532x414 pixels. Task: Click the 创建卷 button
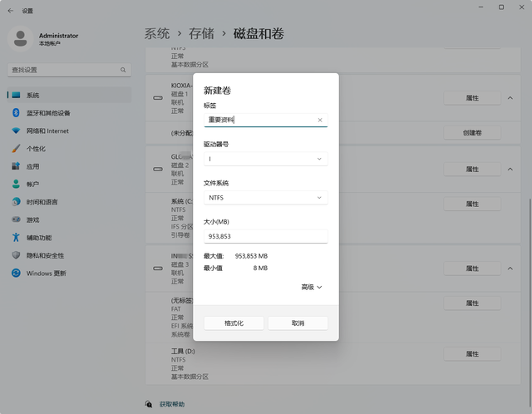click(x=472, y=133)
